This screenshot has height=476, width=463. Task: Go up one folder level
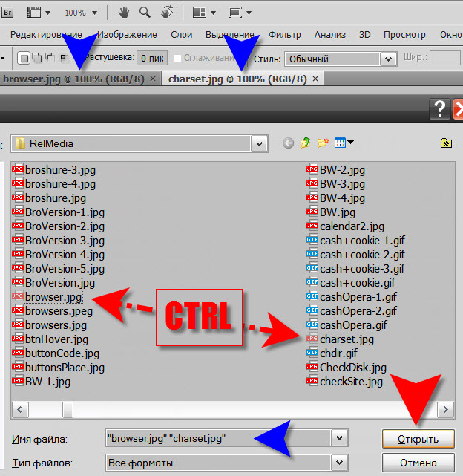(x=305, y=143)
